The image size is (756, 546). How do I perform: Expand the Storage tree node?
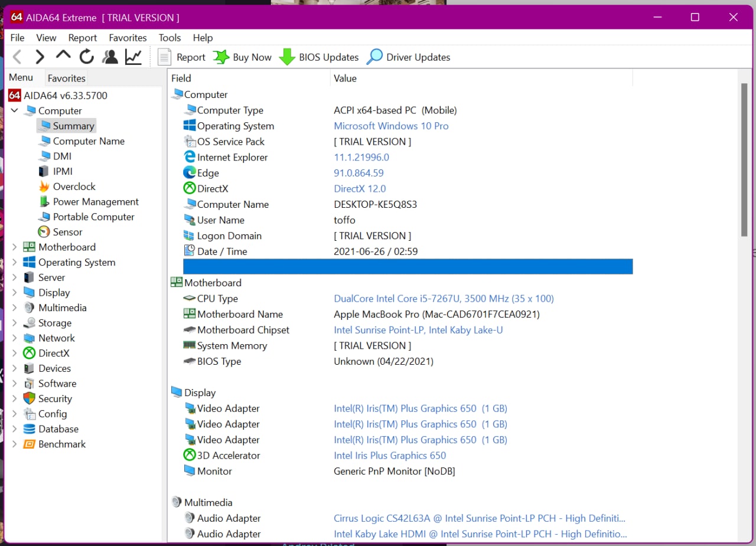pos(14,323)
